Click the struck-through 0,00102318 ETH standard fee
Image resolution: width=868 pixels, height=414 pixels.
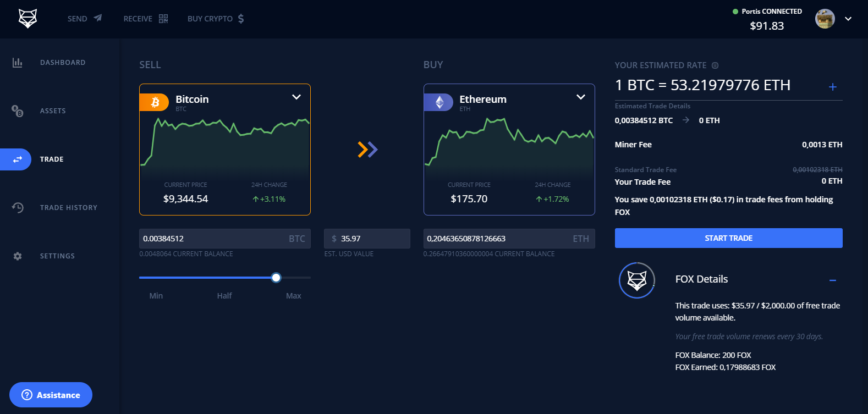tap(817, 170)
